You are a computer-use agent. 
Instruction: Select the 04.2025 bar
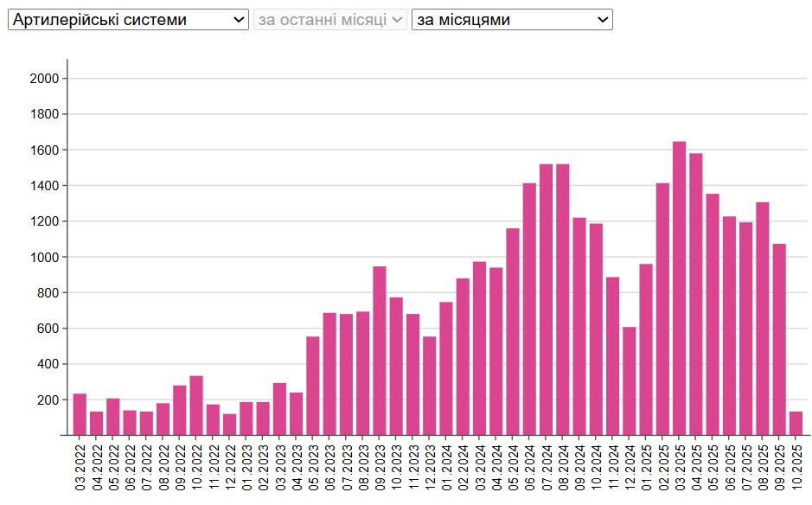(x=695, y=294)
